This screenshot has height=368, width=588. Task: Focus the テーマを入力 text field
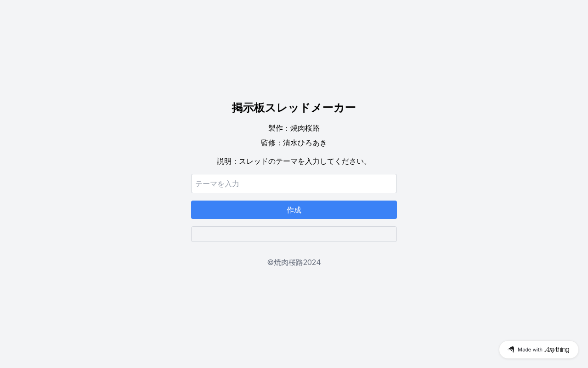294,184
